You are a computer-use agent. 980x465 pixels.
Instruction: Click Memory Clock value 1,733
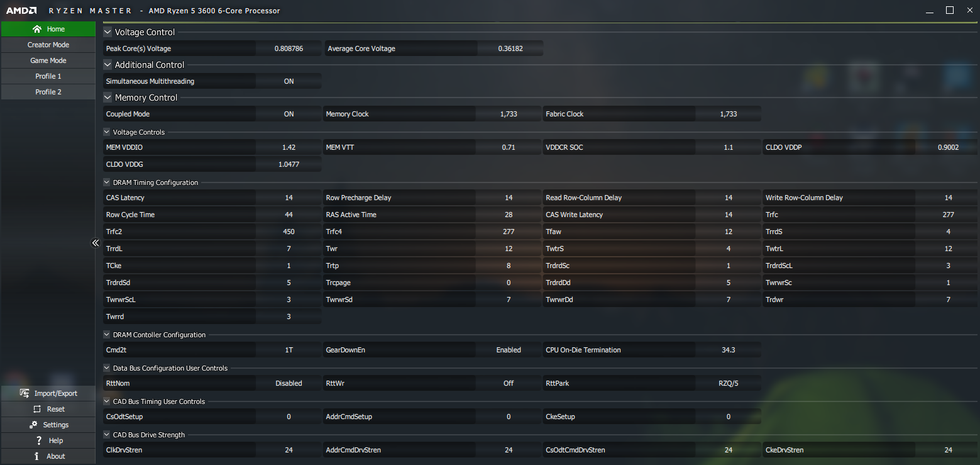tap(509, 114)
